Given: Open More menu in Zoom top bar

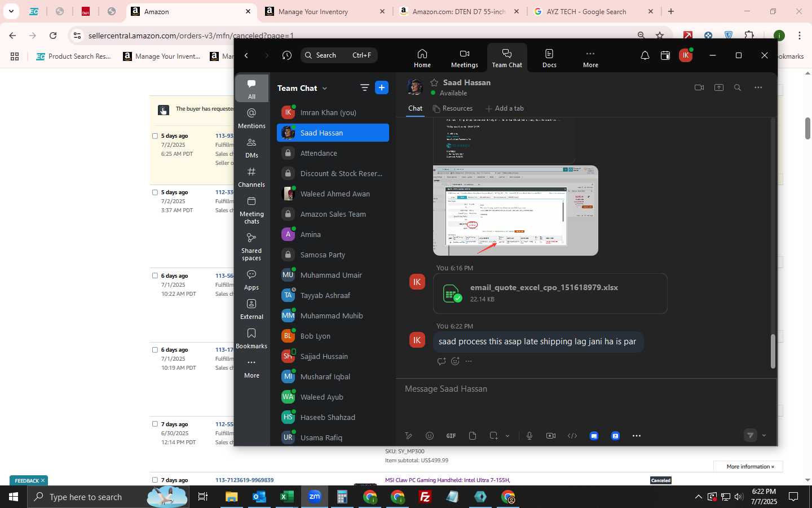Looking at the screenshot, I should point(590,58).
